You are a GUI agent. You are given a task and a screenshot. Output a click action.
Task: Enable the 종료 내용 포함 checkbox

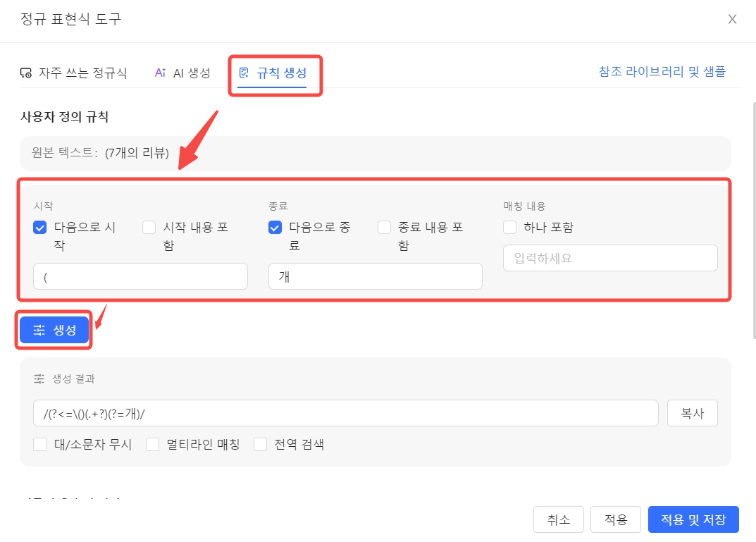[x=384, y=228]
